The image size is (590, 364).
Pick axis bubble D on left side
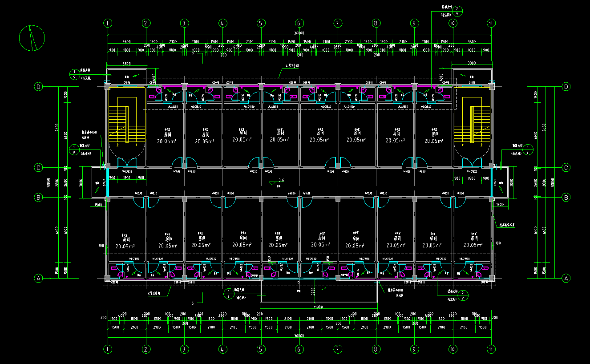(x=39, y=87)
